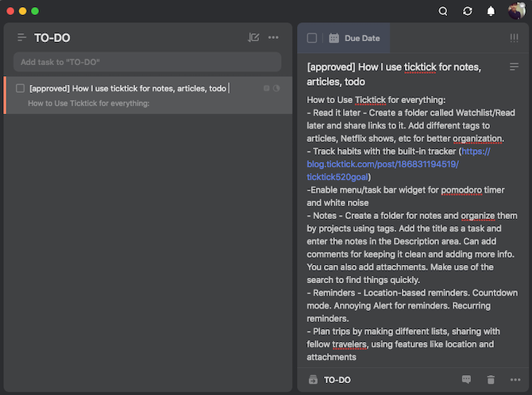Click the sync refresh icon

(x=468, y=11)
